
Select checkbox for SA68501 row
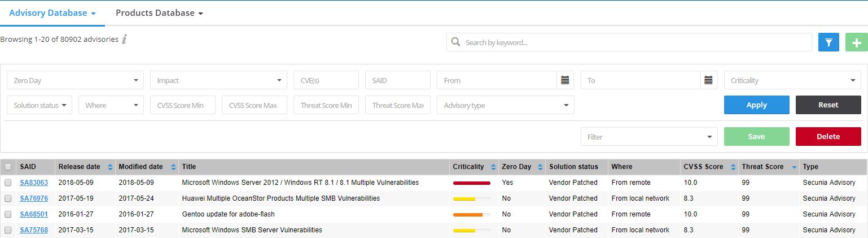tap(8, 215)
